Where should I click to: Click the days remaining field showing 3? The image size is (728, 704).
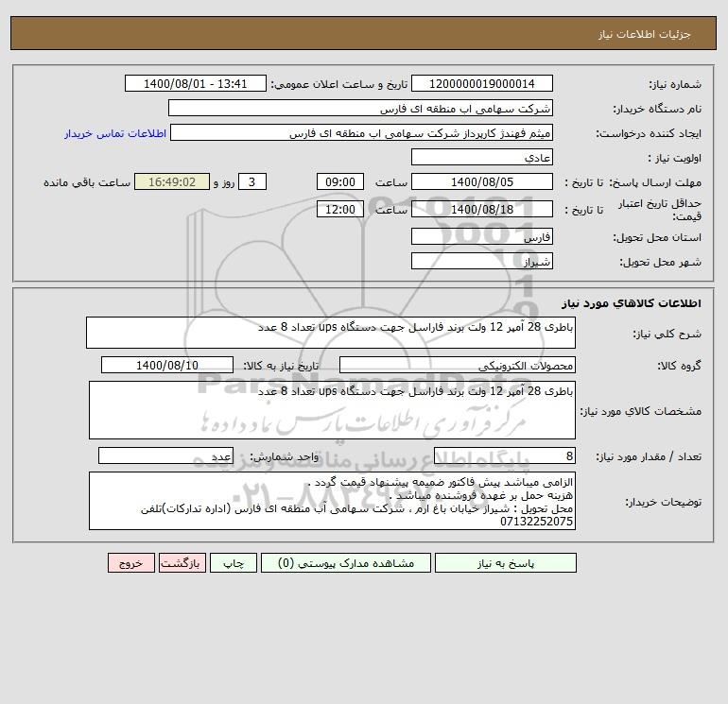[x=252, y=182]
